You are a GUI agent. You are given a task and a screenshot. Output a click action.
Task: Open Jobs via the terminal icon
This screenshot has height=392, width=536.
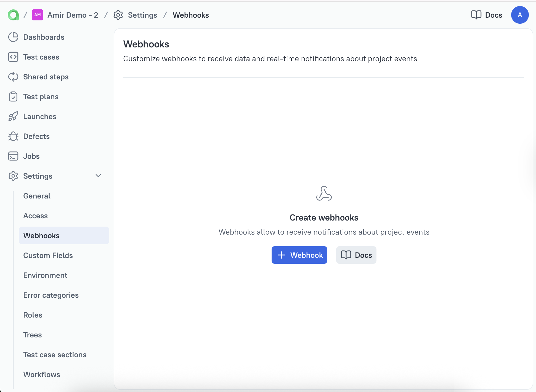click(x=14, y=156)
